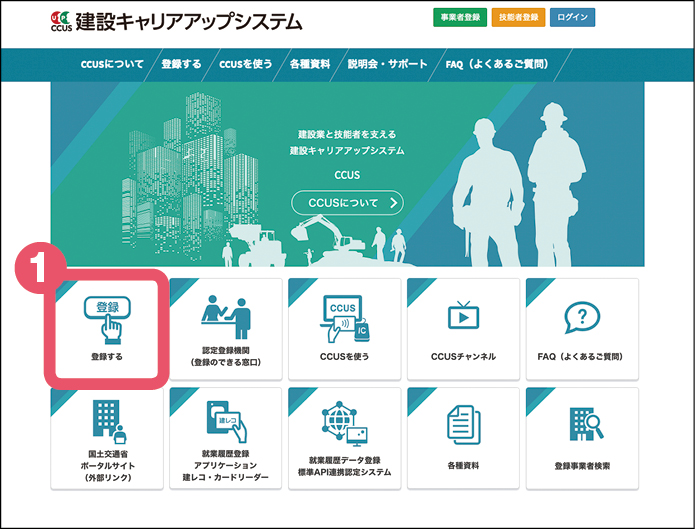Click the blue ログイン button
Screen dimensions: 695x529
572,17
